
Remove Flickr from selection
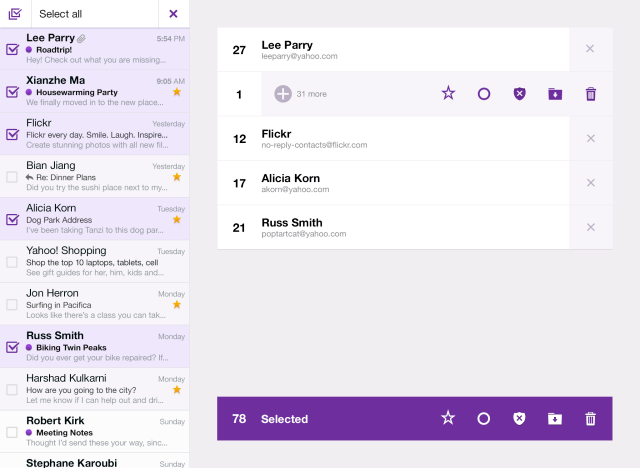click(591, 138)
